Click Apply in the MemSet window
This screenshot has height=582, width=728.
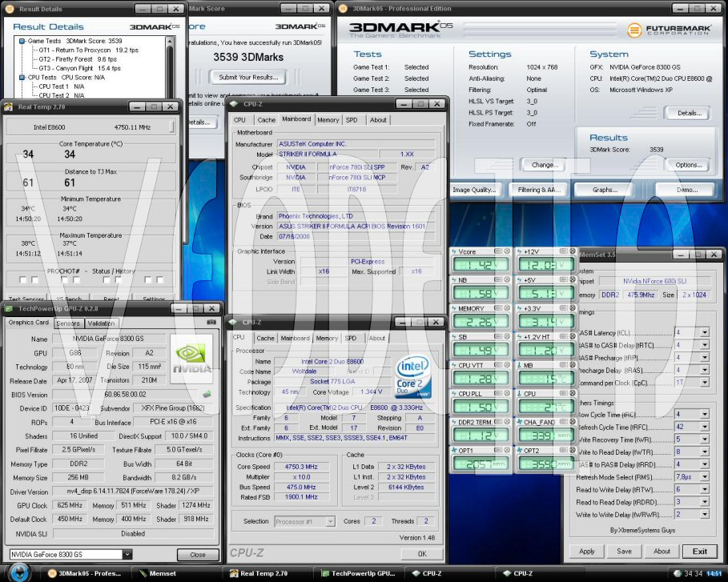pos(587,551)
